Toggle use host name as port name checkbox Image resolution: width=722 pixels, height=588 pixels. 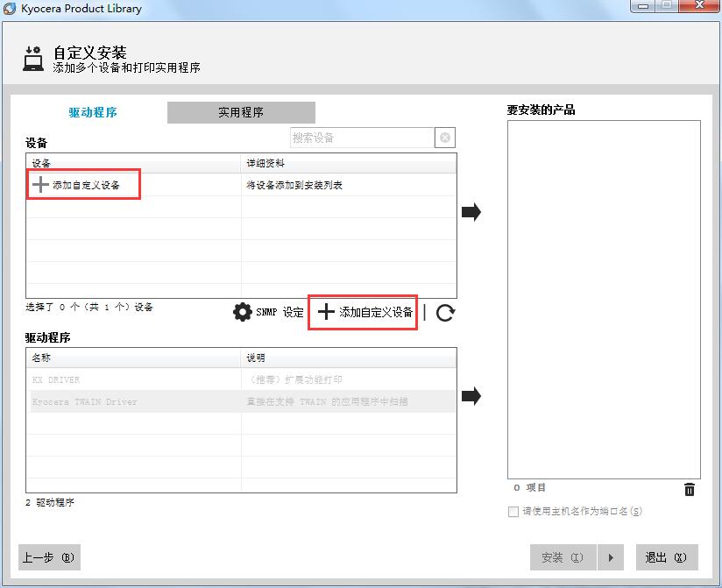pos(513,512)
